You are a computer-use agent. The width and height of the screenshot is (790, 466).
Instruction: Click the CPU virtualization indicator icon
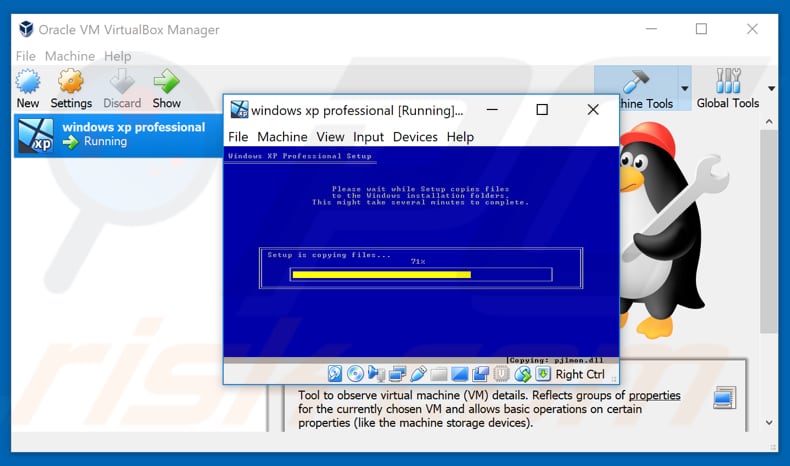click(501, 374)
